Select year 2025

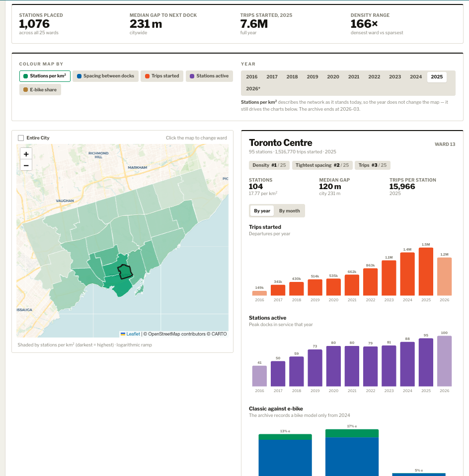point(437,77)
